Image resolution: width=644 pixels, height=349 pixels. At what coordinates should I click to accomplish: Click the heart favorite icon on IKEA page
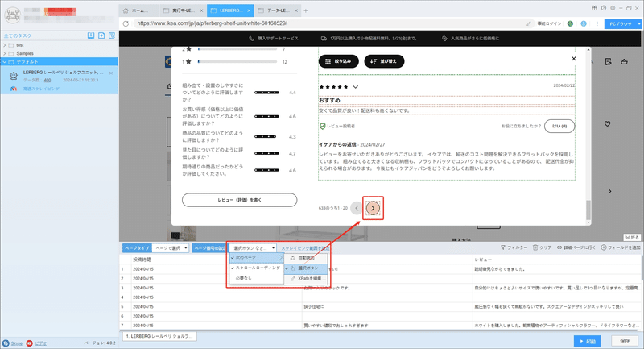click(x=608, y=123)
